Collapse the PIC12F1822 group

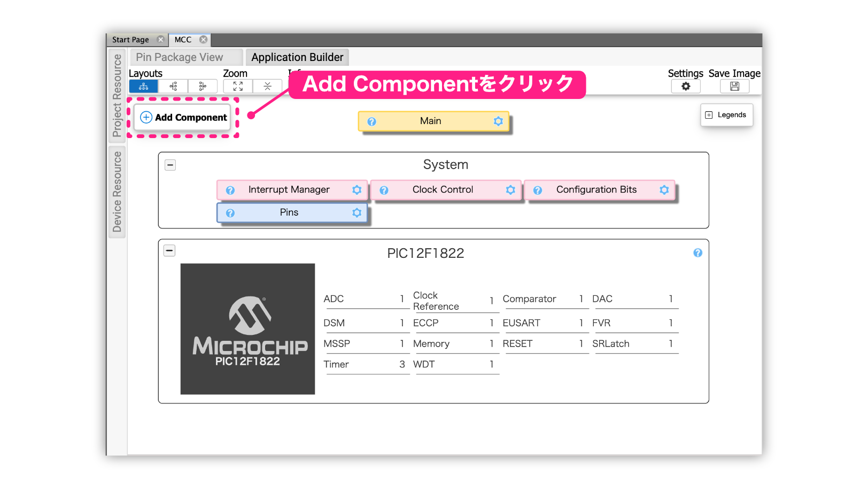[169, 250]
